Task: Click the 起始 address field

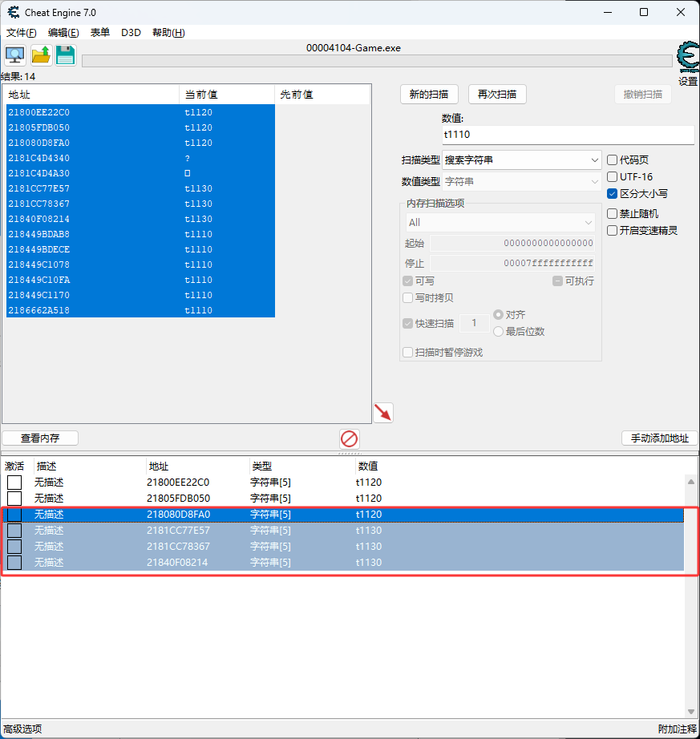Action: click(x=512, y=243)
